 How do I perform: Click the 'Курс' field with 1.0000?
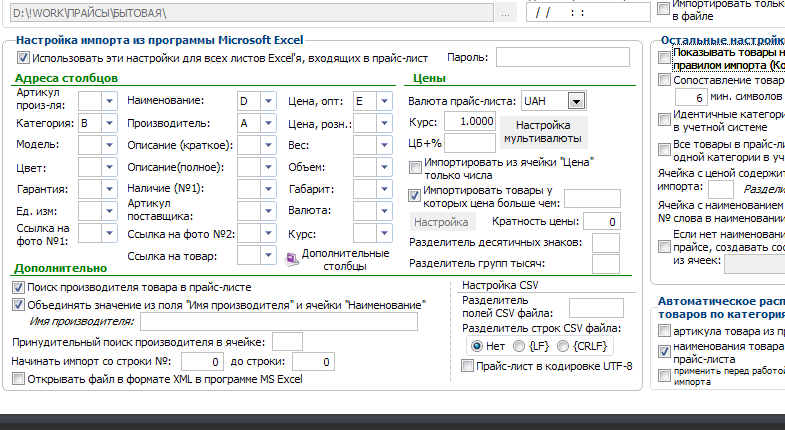[470, 122]
